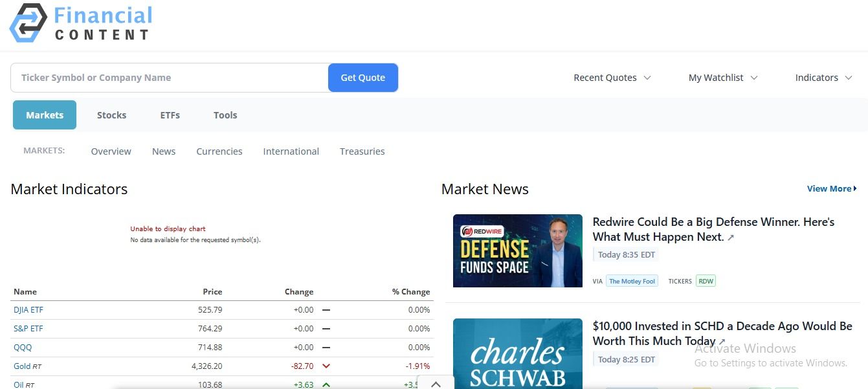
Task: Click the unchanged dash icon in QQQ row
Action: pos(326,348)
